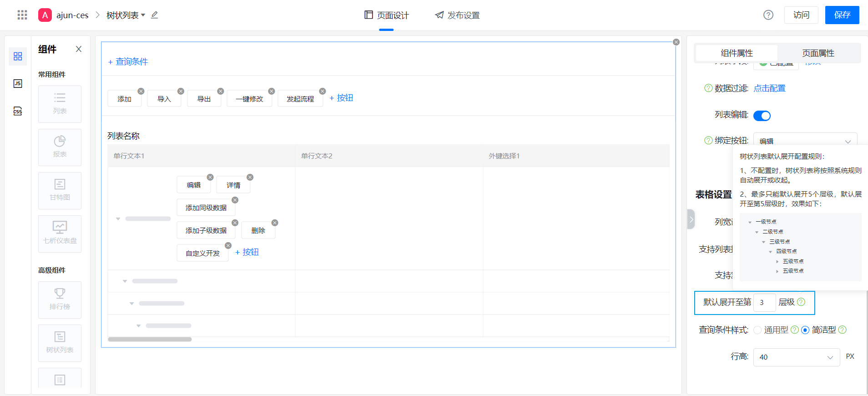
Task: Toggle the 列表编辑 switch off
Action: [x=762, y=116]
